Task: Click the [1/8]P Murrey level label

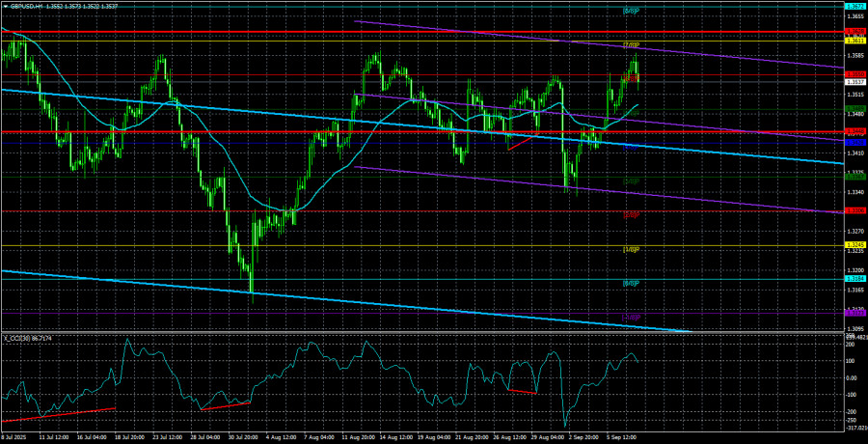Action: click(631, 250)
